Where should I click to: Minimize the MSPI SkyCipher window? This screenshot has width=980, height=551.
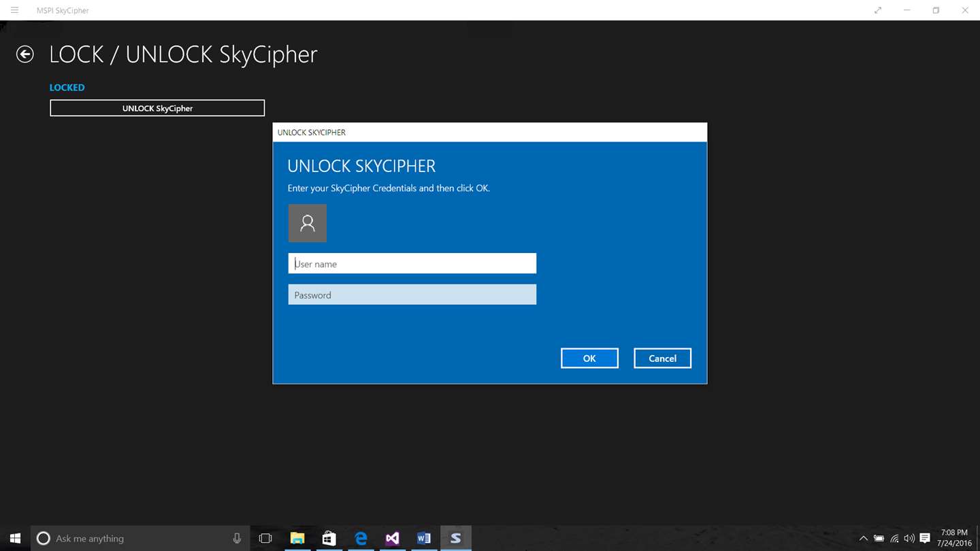click(x=907, y=10)
